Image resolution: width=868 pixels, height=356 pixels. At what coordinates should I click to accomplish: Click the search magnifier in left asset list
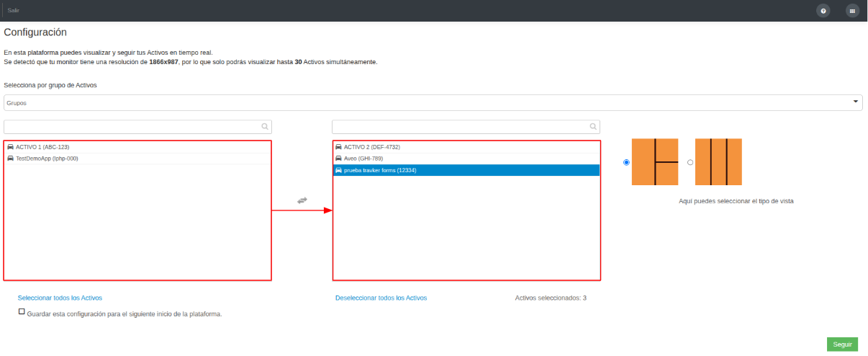tap(266, 127)
